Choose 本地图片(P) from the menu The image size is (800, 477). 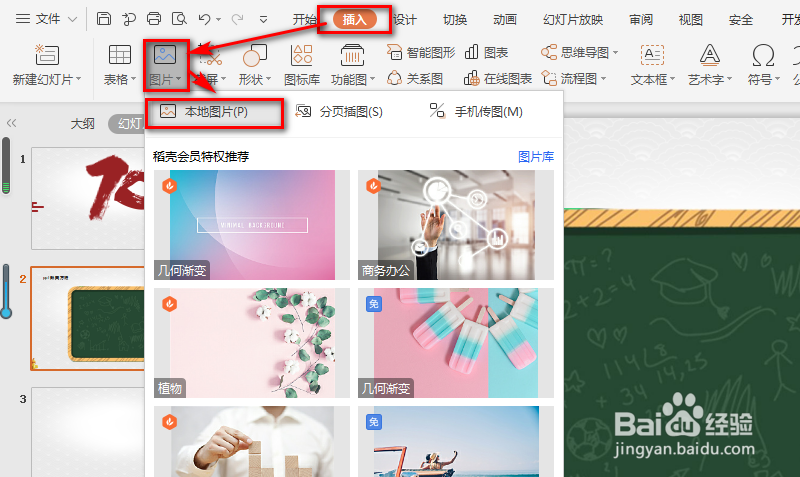click(214, 112)
